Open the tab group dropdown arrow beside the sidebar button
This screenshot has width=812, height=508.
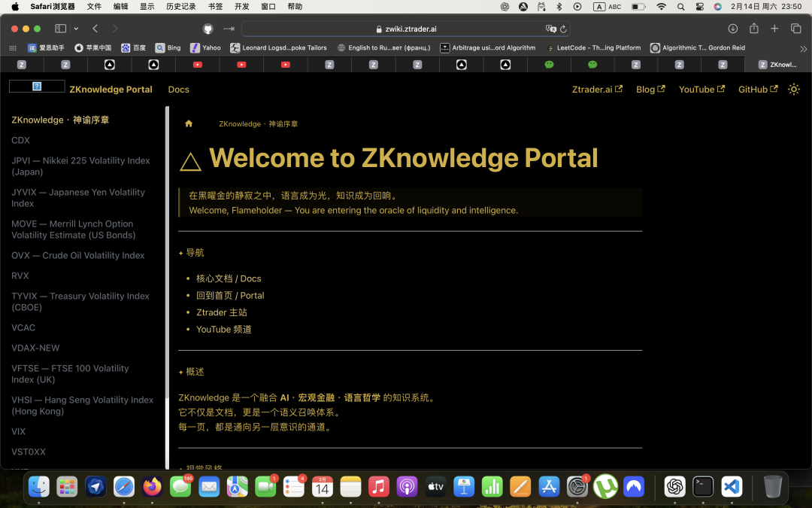point(76,29)
